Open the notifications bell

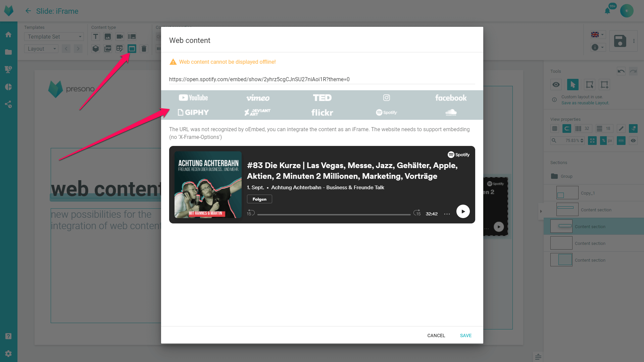pyautogui.click(x=607, y=11)
